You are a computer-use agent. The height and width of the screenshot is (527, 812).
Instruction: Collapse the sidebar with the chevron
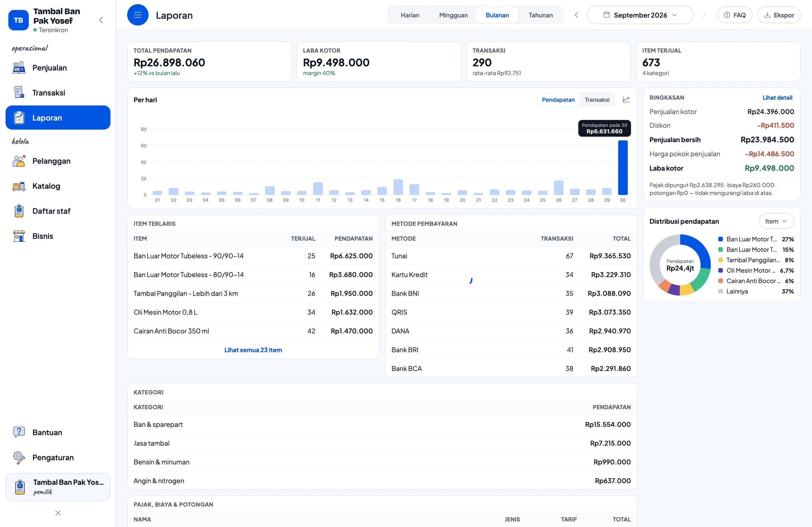(x=101, y=20)
